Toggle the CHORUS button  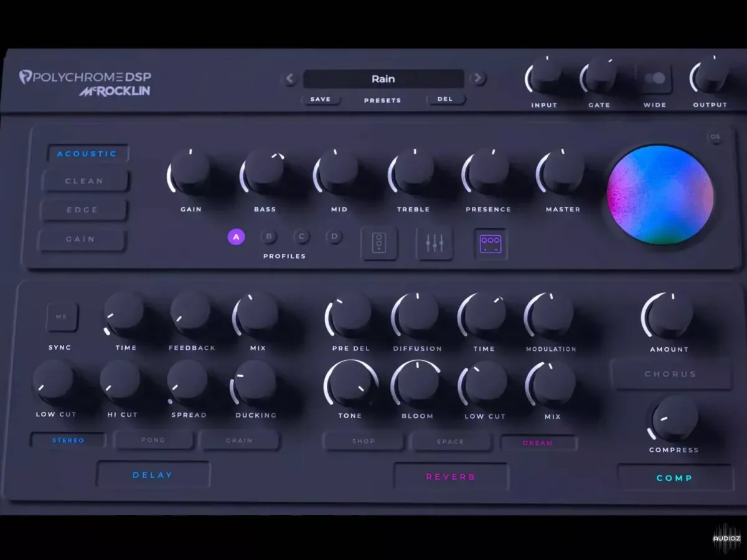click(x=670, y=374)
